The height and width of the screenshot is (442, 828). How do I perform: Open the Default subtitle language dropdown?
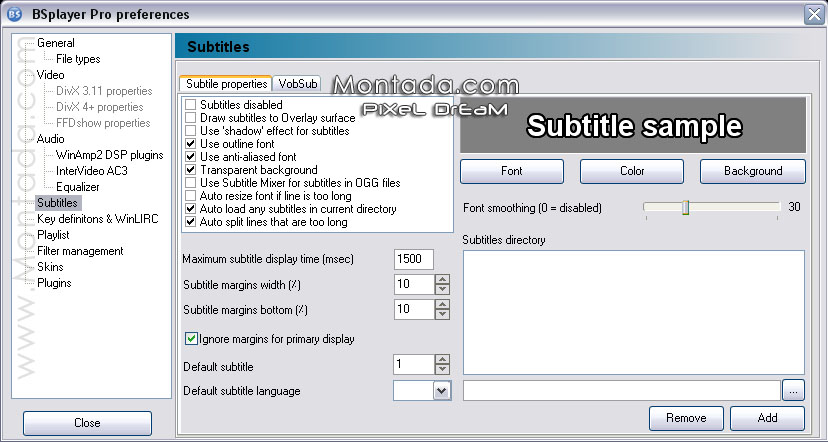click(x=441, y=391)
